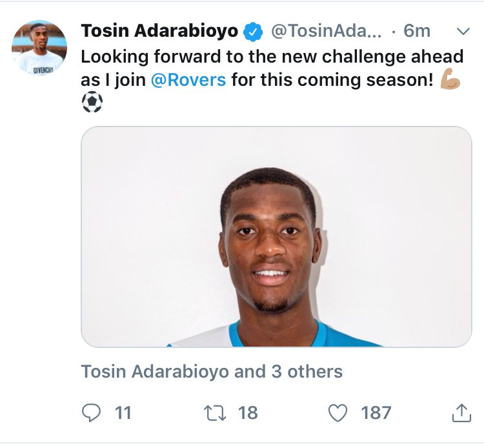Click the retweet count 18
Viewport: 484px width, 448px height.
point(248,413)
